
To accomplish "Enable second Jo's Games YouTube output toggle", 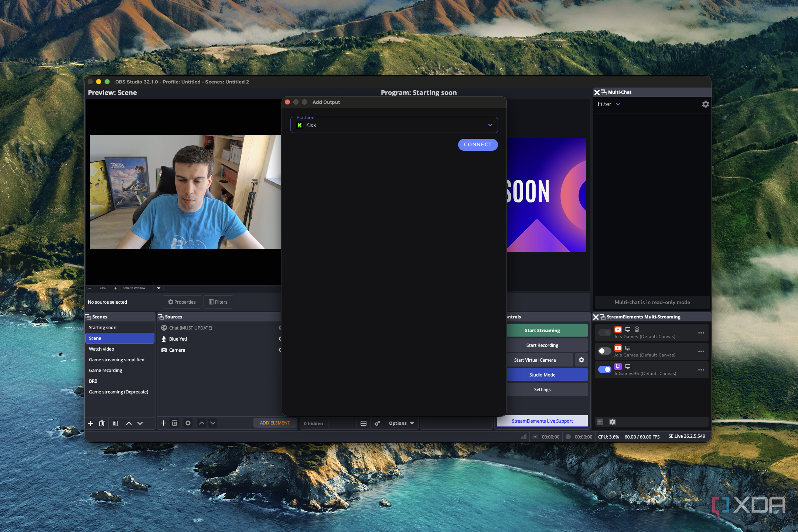I will 604,351.
